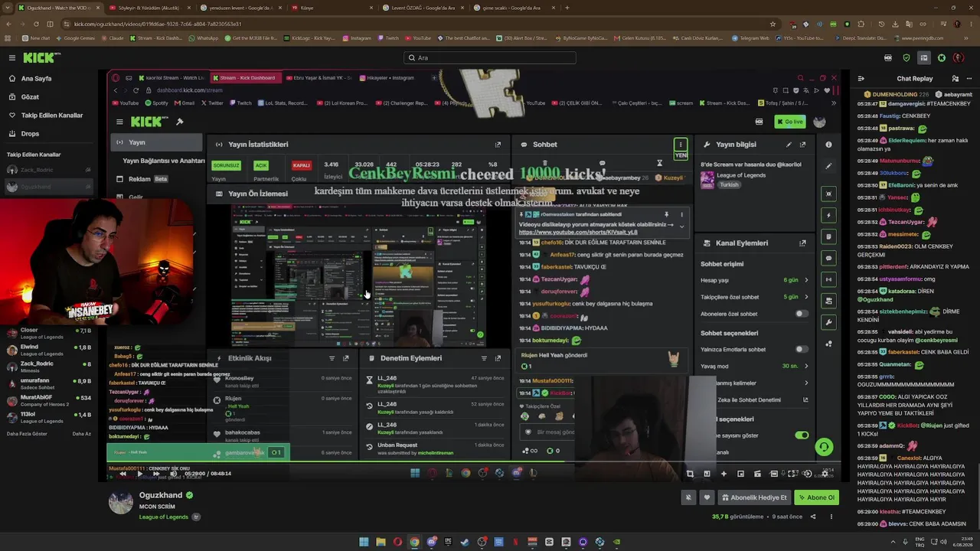Open the League of Legends link below MCON SCRİM
The width and height of the screenshot is (980, 551).
[164, 517]
